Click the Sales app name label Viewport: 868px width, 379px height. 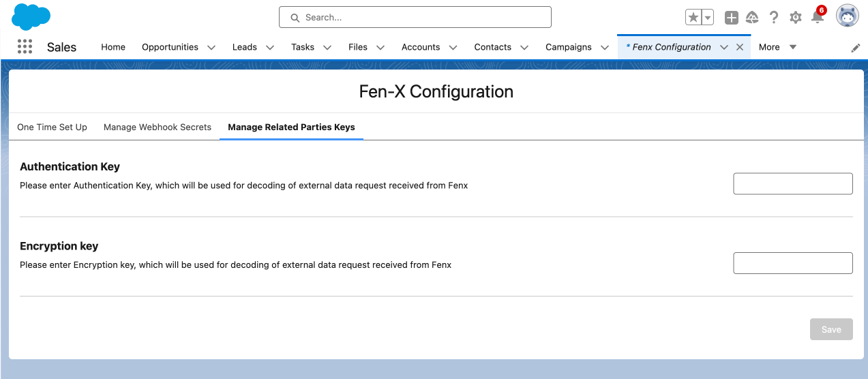point(61,47)
